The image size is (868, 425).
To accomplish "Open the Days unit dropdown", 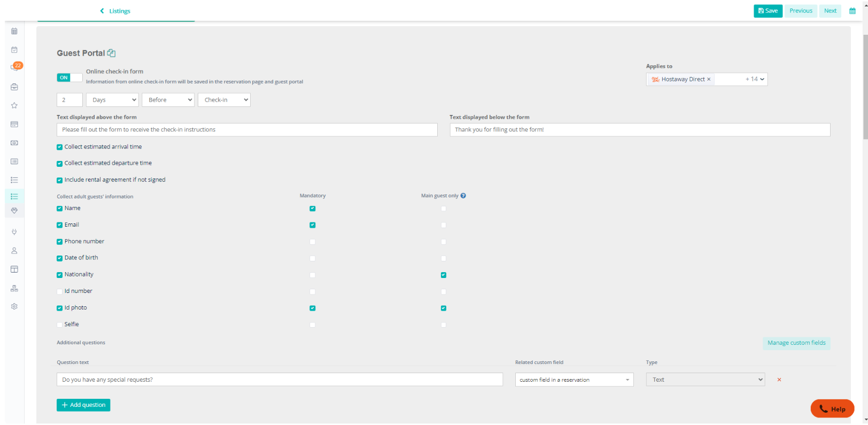I will pos(112,100).
